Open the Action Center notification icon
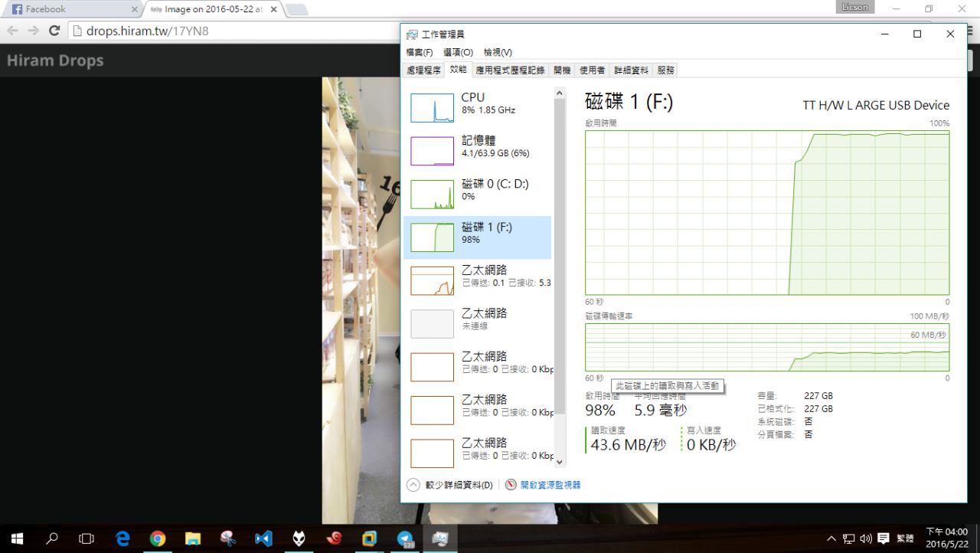Viewport: 980px width, 553px height. [883, 538]
